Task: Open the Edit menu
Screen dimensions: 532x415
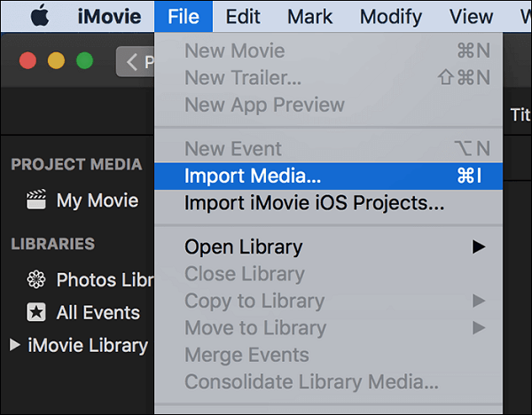Action: 242,16
